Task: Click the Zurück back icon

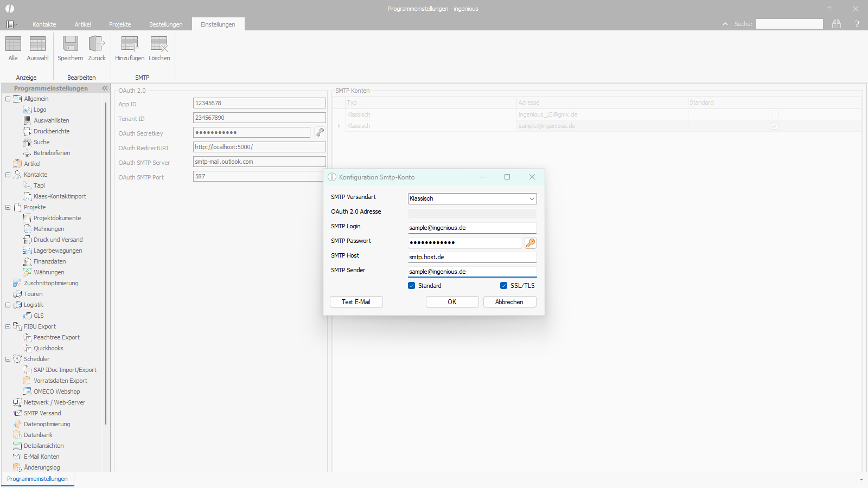Action: click(x=97, y=44)
